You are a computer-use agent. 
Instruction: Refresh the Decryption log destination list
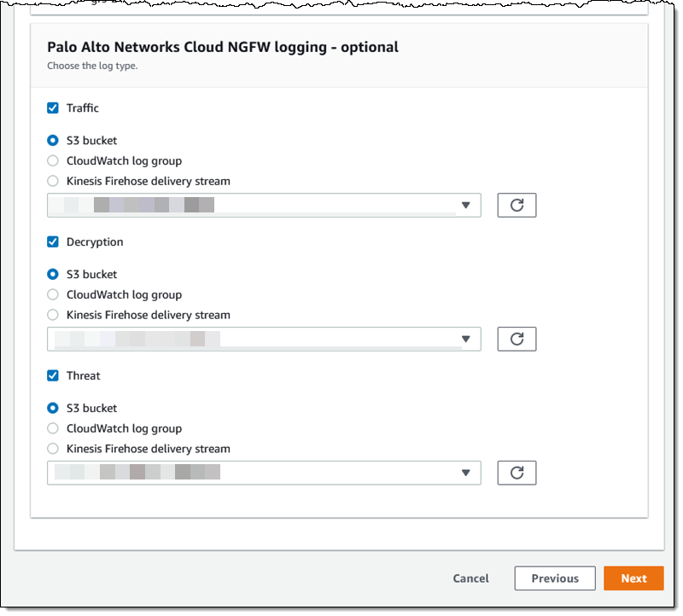point(517,339)
